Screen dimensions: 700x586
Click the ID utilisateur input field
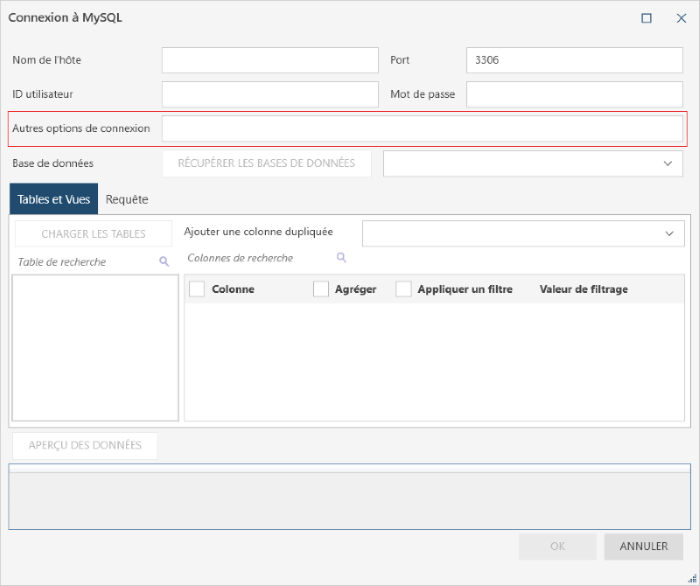tap(270, 95)
